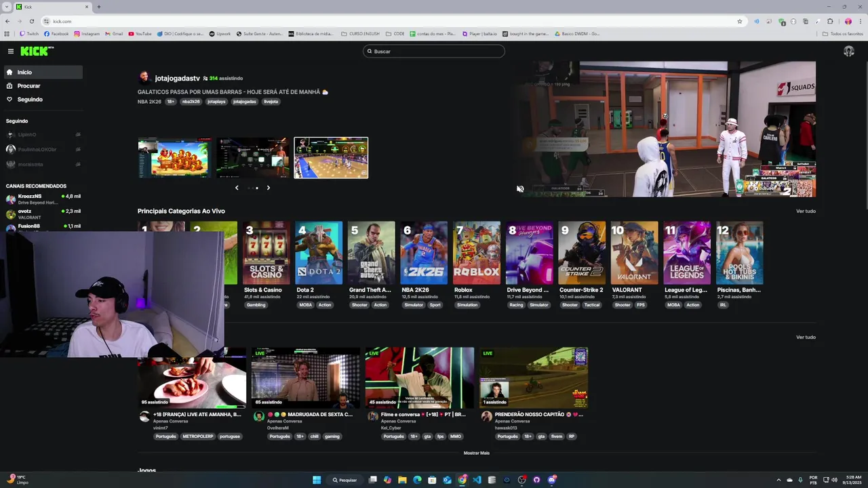Open the MADRUGADA DE SEXTA stream thumbnail
The height and width of the screenshot is (488, 868).
click(305, 378)
